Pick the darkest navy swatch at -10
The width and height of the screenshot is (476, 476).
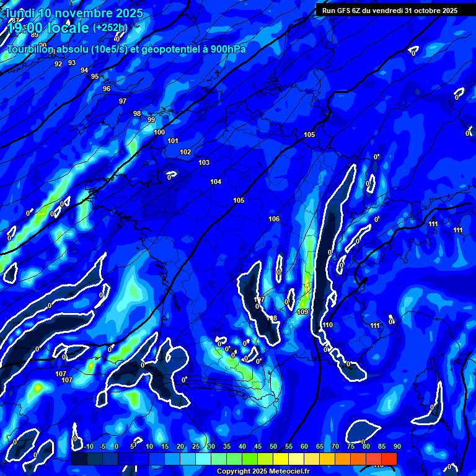click(x=79, y=459)
